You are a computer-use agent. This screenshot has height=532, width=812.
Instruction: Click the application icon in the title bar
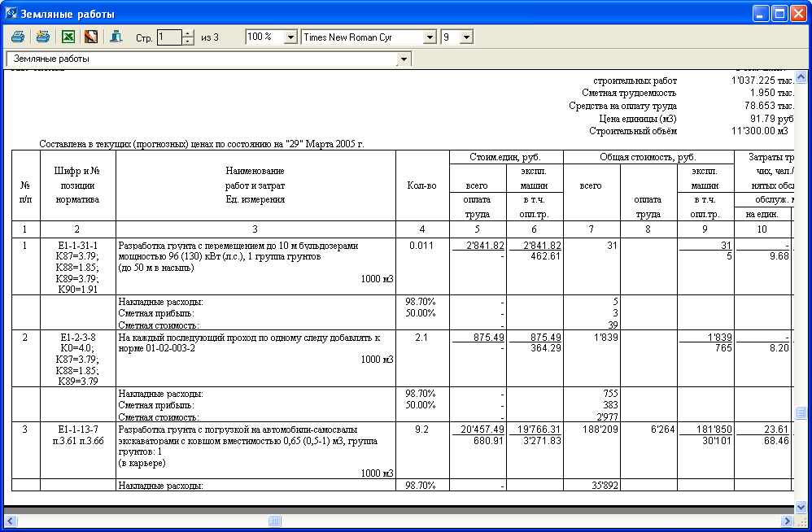click(x=11, y=13)
